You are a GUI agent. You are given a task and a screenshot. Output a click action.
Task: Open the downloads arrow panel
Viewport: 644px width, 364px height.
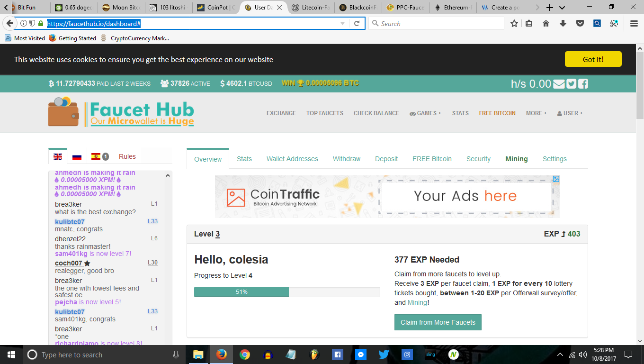click(x=563, y=23)
